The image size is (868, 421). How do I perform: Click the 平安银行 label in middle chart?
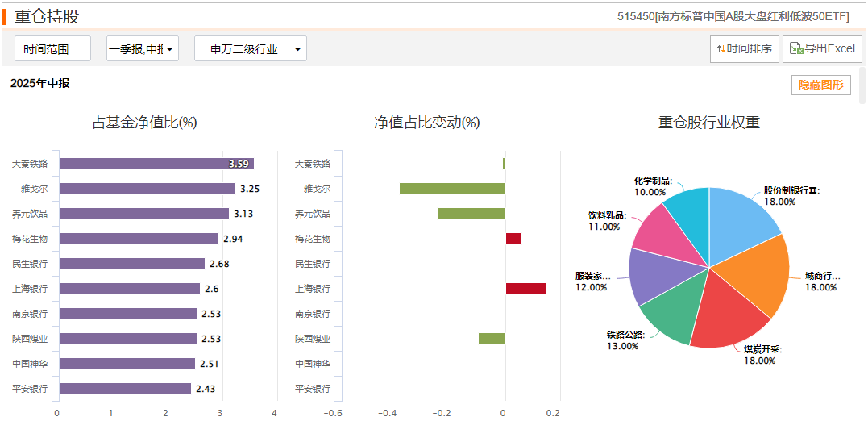tap(313, 388)
